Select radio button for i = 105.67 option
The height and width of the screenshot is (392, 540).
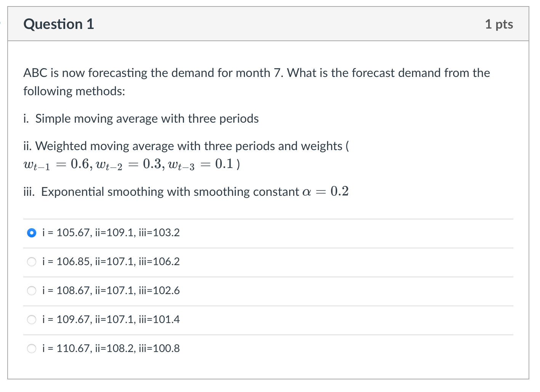32,233
